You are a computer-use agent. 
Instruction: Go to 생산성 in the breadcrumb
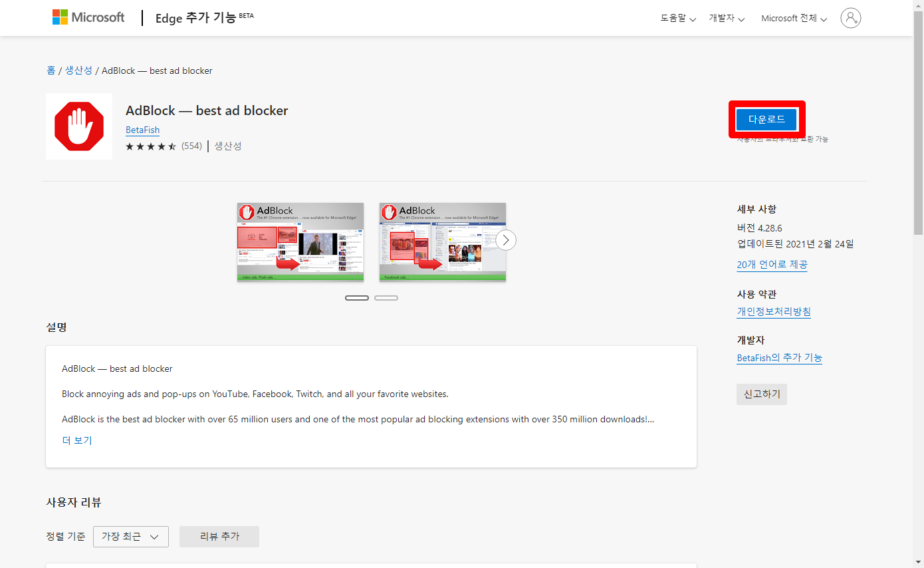[x=78, y=71]
